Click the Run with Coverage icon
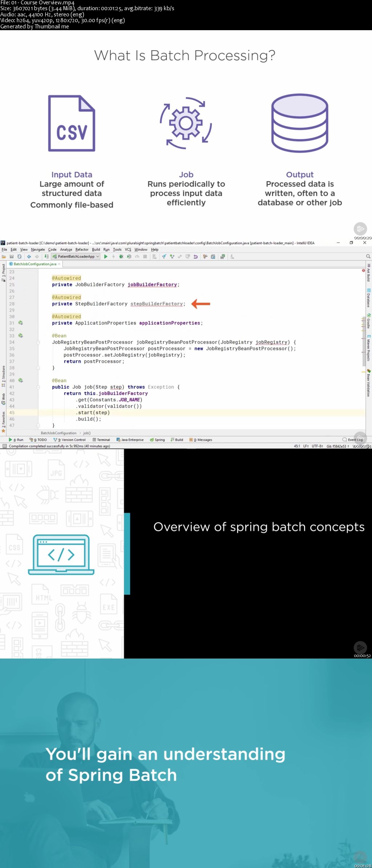Screen dimensions: 372x868 (129, 257)
